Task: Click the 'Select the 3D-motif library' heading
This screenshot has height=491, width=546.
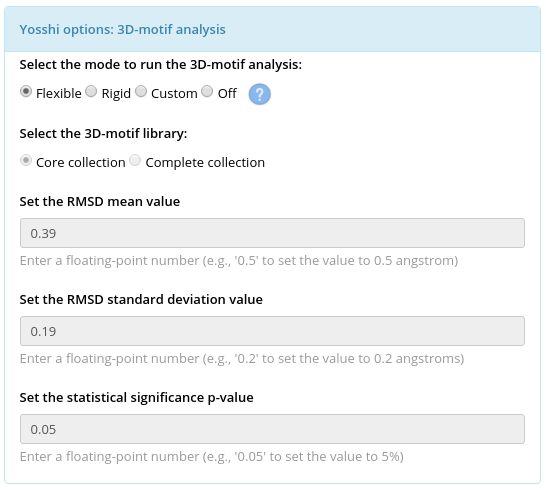Action: [x=103, y=134]
